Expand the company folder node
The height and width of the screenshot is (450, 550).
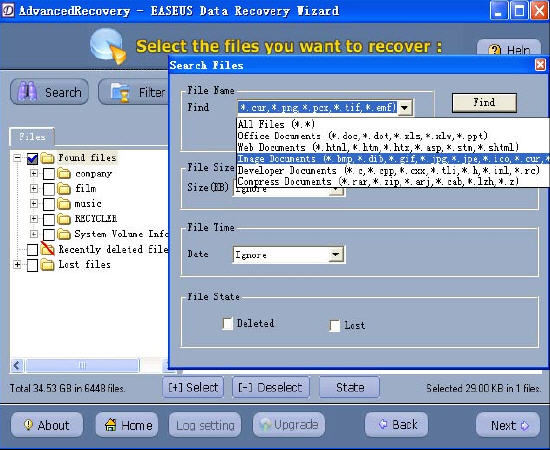(x=34, y=173)
